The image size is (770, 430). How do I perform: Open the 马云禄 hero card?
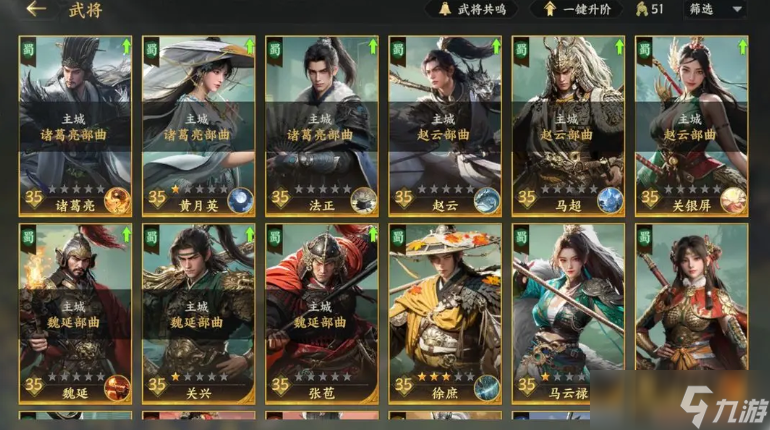coord(568,314)
